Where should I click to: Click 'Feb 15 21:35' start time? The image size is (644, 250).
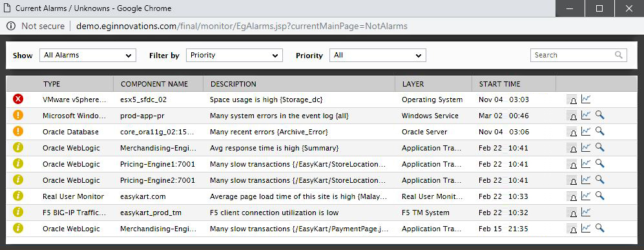click(503, 229)
